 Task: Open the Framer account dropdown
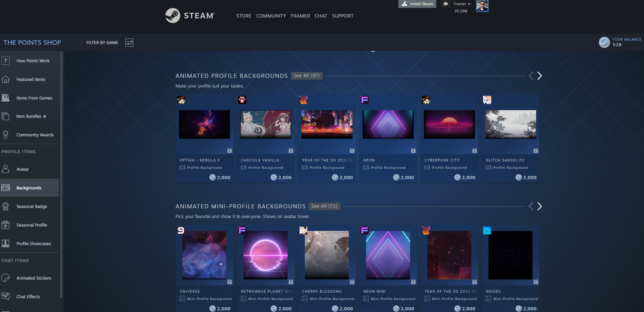(x=462, y=4)
